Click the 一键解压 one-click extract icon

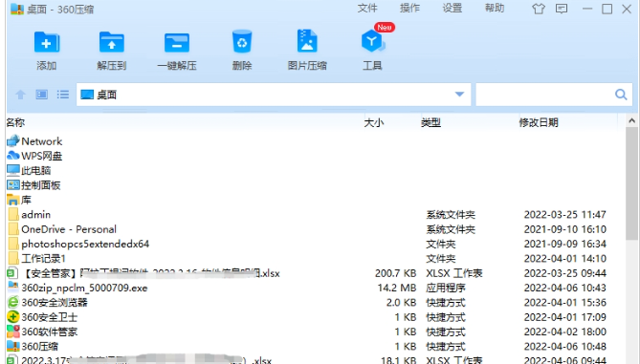pos(177,43)
